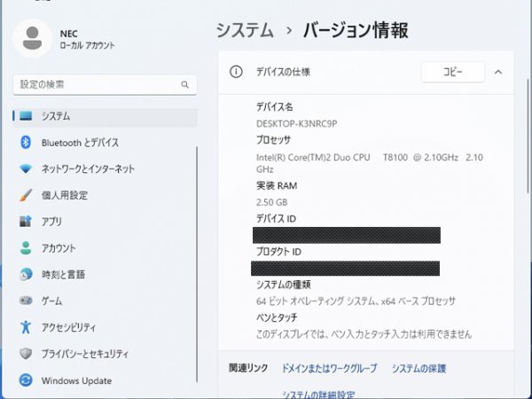Image resolution: width=532 pixels, height=399 pixels.
Task: Click the privacy shield icon
Action: [x=26, y=354]
